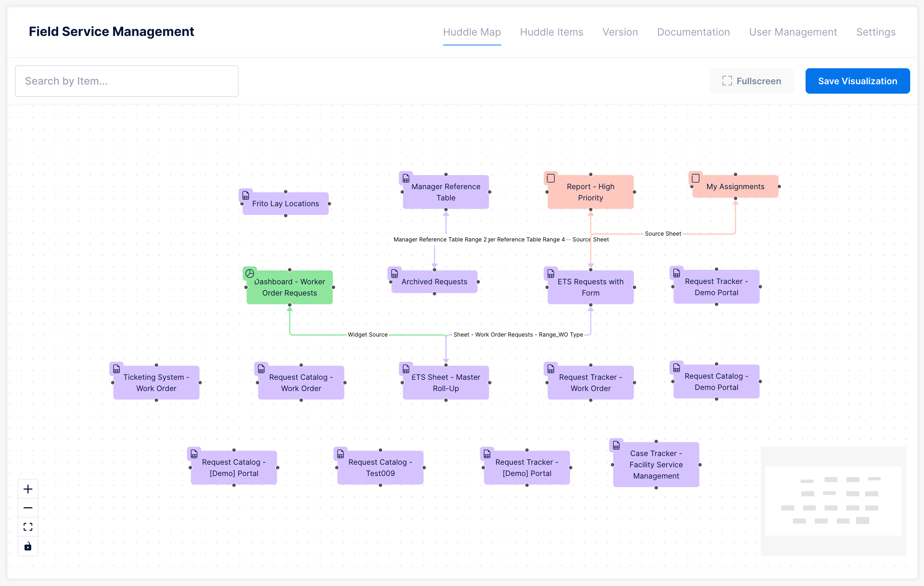Screen dimensions: 924x586
Task: Click the sheet icon on Ticketing System - Work Order
Action: click(x=116, y=369)
